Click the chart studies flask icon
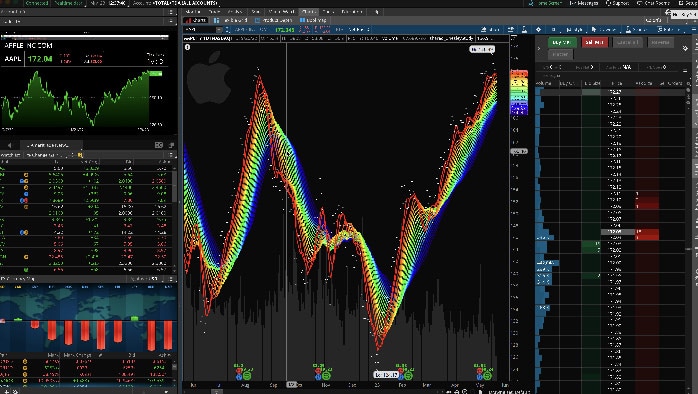The height and width of the screenshot is (394, 698). click(x=524, y=29)
